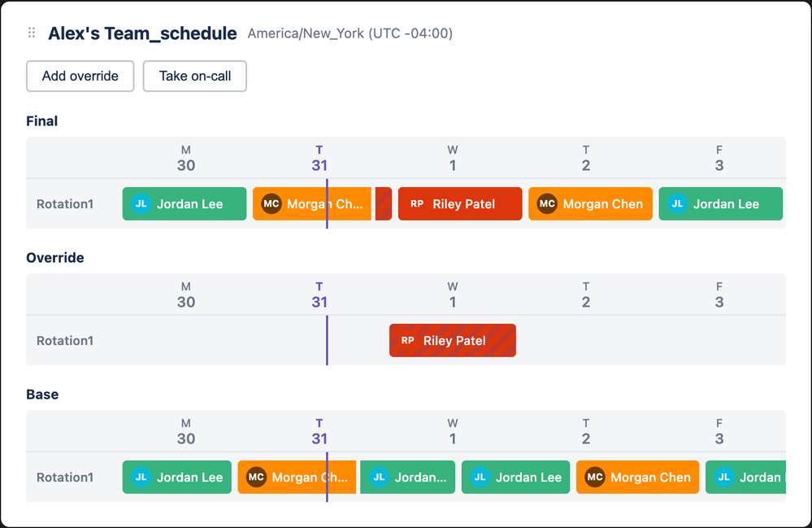Select Jordan Lee's Friday shift in Final

(720, 203)
